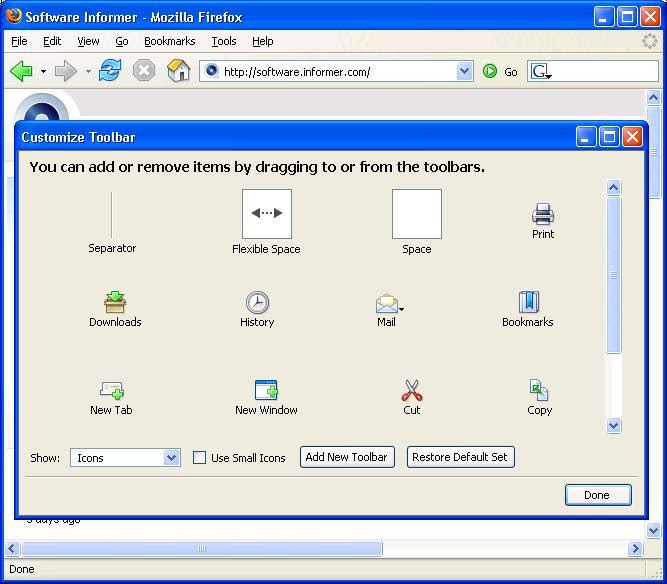This screenshot has width=667, height=584.
Task: Click the Cut scissors icon
Action: click(x=412, y=390)
